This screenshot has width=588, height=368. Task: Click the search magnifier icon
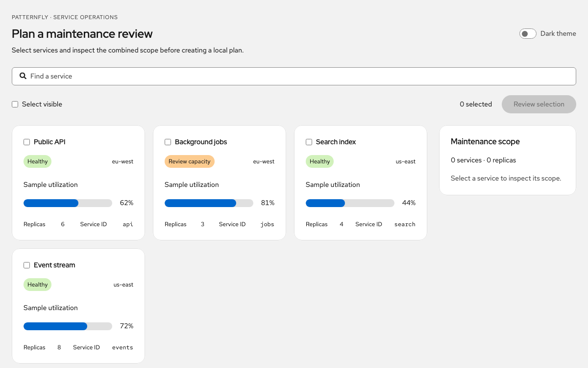(23, 76)
